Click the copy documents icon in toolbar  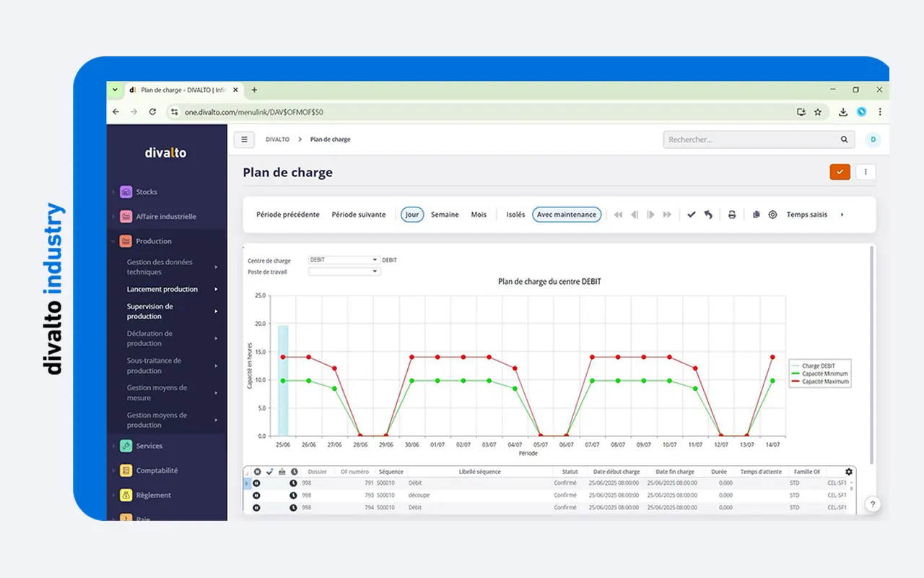pos(756,215)
